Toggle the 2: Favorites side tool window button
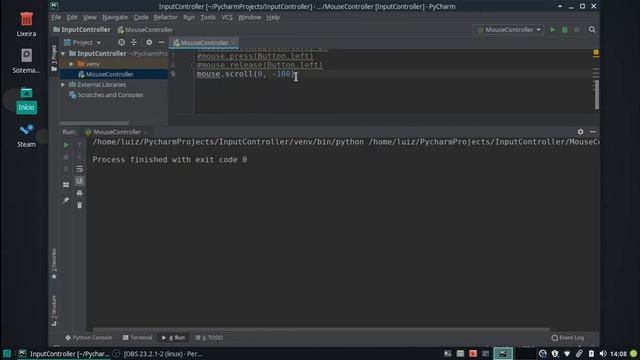The width and height of the screenshot is (640, 360). click(x=54, y=264)
